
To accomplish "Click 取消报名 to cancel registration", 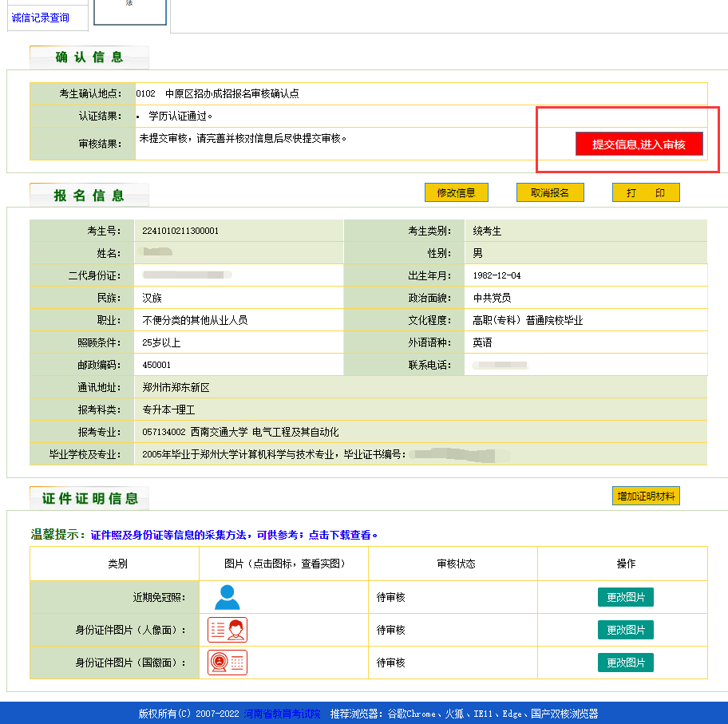I will point(550,193).
